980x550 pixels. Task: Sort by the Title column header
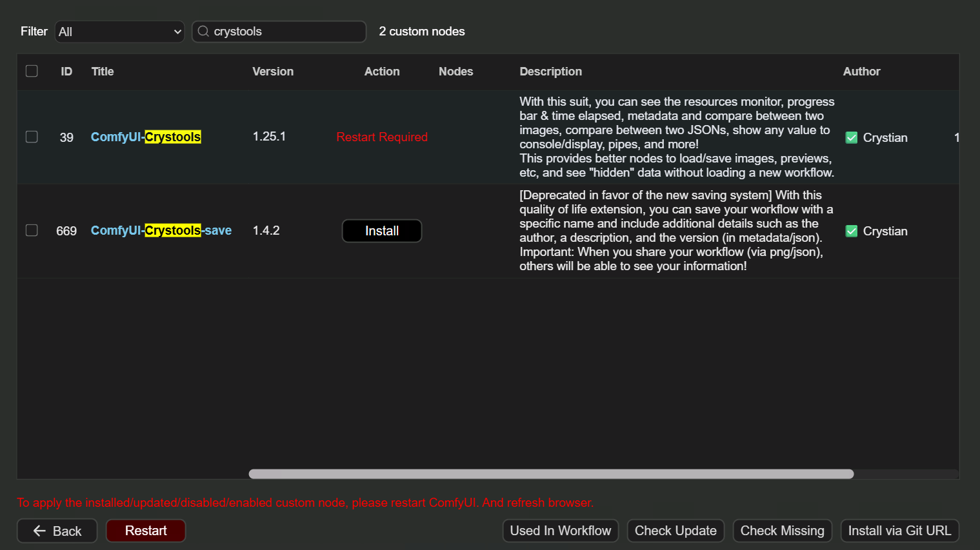103,72
